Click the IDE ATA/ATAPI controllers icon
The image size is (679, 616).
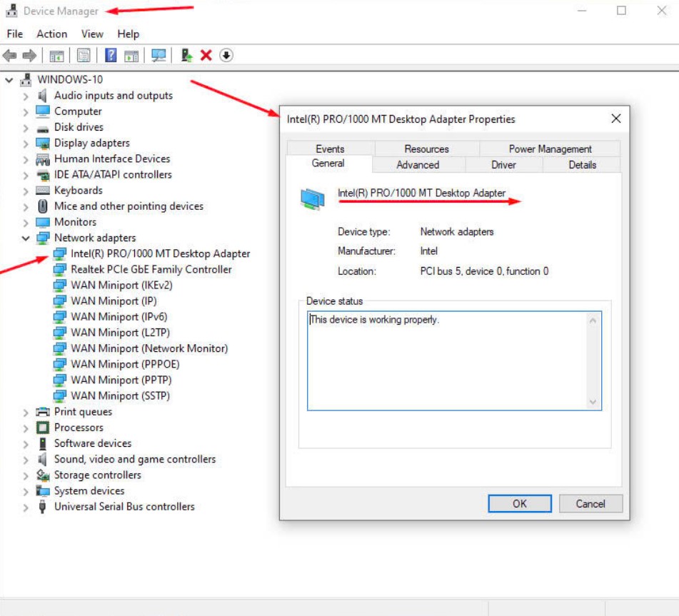[43, 175]
